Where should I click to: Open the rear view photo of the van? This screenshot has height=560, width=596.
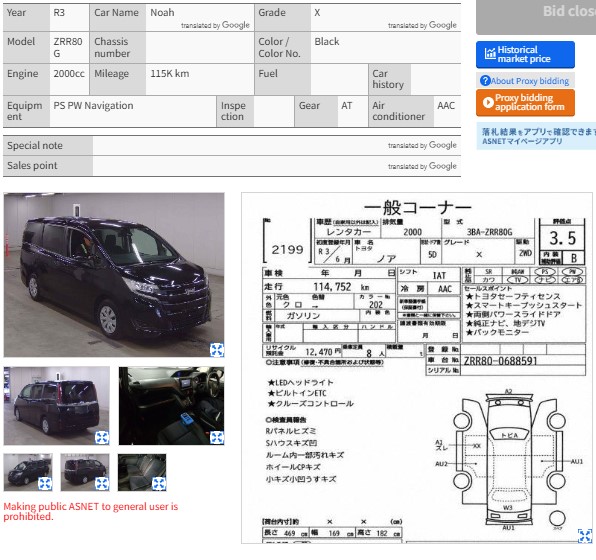pyautogui.click(x=57, y=406)
